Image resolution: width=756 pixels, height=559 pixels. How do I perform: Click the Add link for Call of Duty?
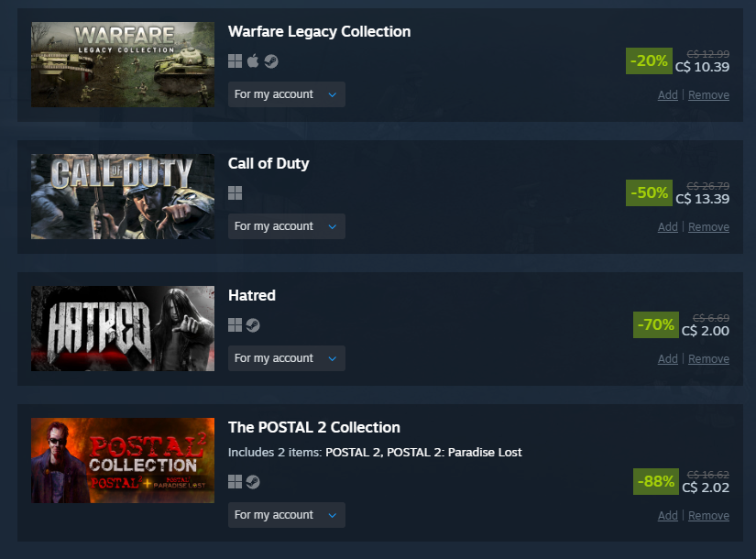[x=667, y=226]
